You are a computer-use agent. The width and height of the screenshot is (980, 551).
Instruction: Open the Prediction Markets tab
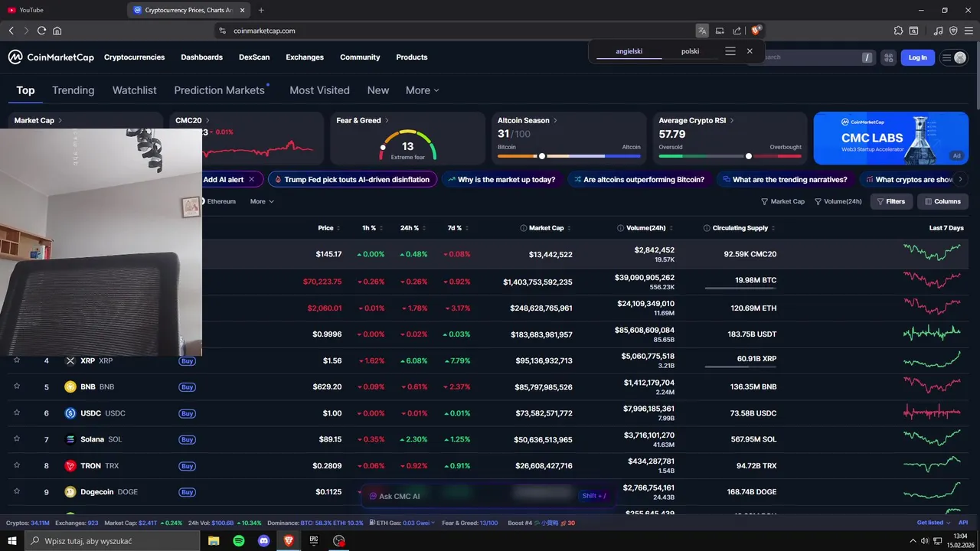220,90
